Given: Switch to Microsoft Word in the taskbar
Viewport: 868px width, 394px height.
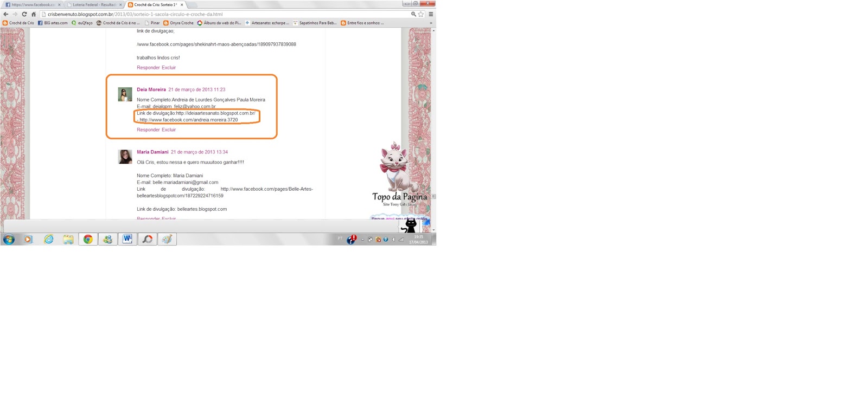Looking at the screenshot, I should click(127, 239).
